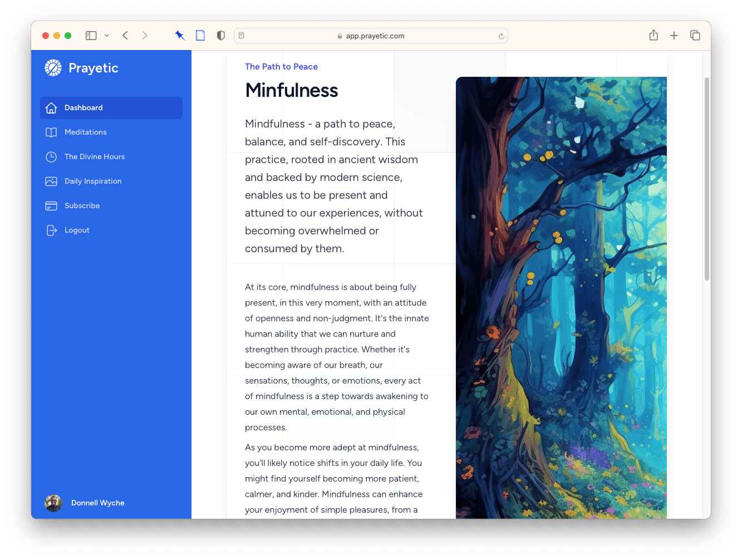This screenshot has width=742, height=560.
Task: Select the Dashboard menu item
Action: (x=111, y=108)
